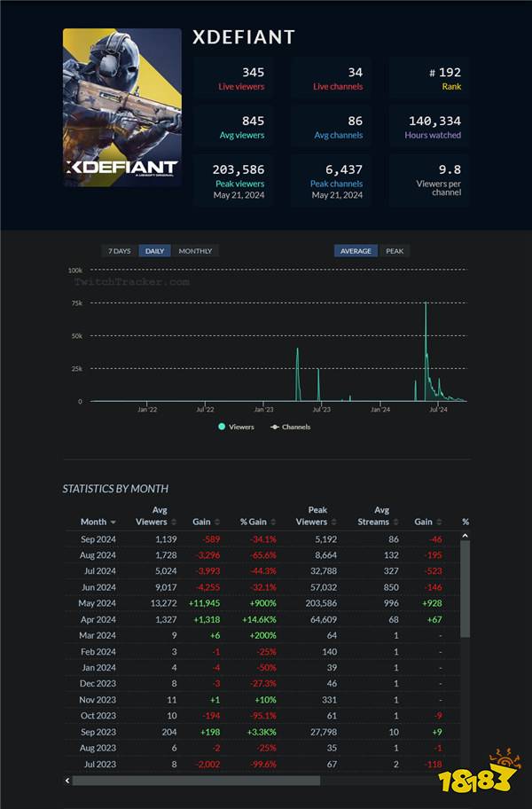
Task: Switch chart range to 7 DAYS
Action: click(119, 251)
